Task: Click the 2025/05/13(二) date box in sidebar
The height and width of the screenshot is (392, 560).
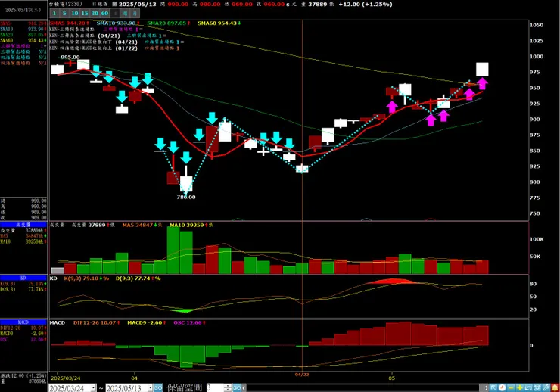Action: (23, 10)
